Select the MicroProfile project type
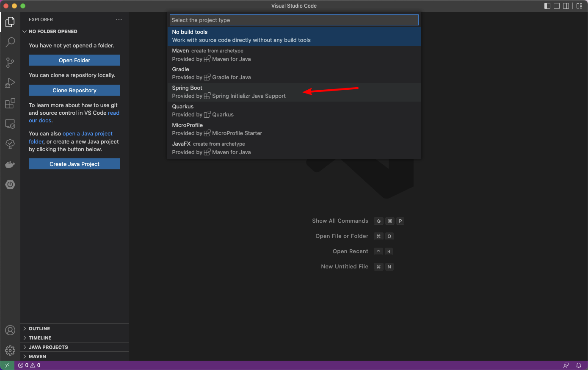 [294, 129]
